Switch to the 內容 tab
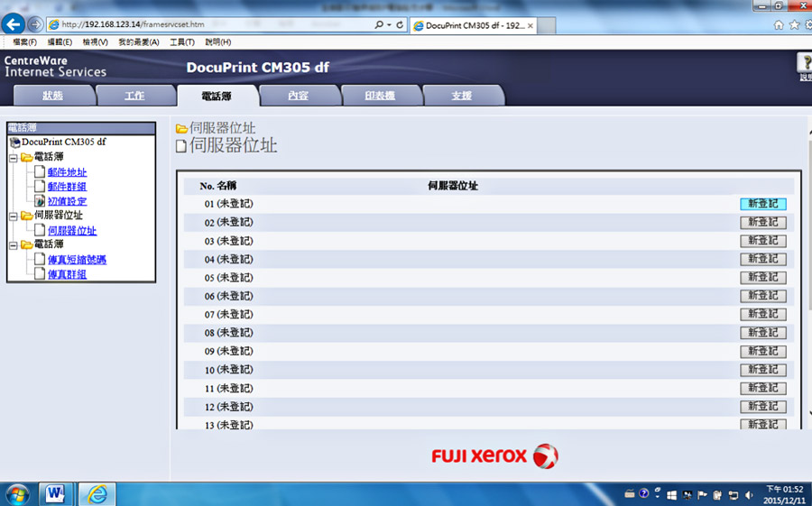The height and width of the screenshot is (506, 812). point(299,96)
